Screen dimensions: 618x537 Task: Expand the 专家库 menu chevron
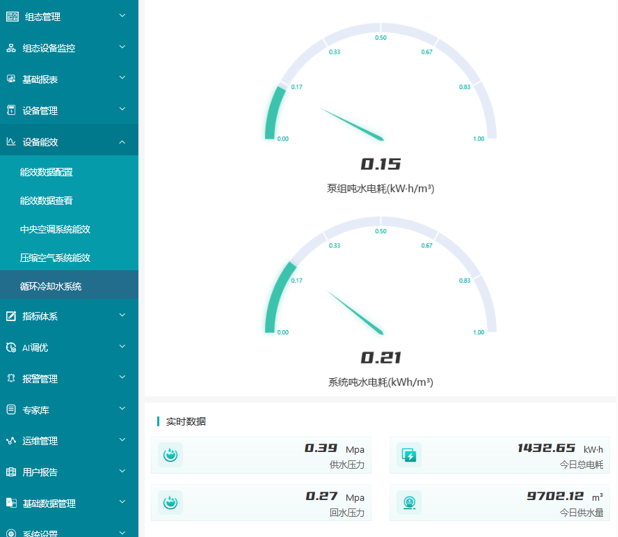click(x=122, y=408)
